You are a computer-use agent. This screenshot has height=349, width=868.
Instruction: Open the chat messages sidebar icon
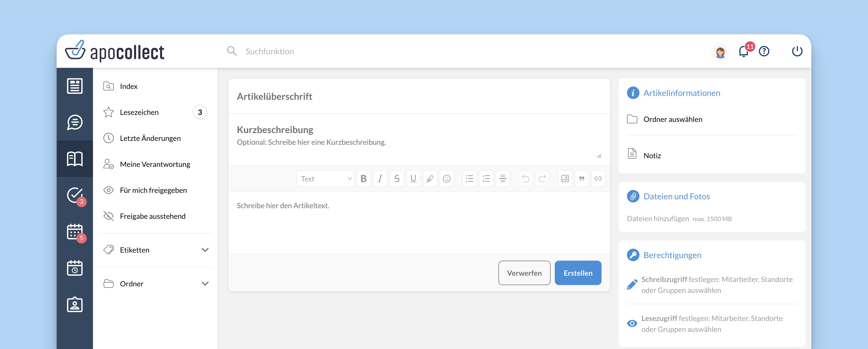[x=75, y=122]
